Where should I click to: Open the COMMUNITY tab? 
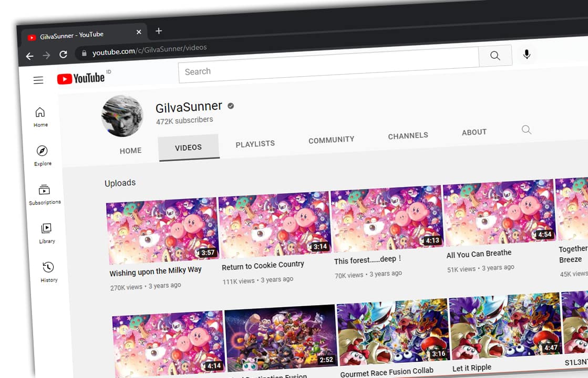click(331, 140)
